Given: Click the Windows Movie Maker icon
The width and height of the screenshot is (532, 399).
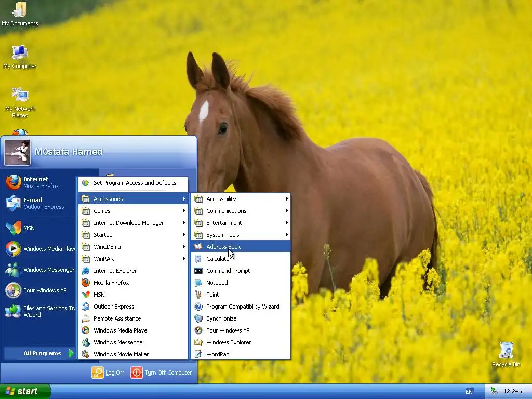Looking at the screenshot, I should 86,354.
